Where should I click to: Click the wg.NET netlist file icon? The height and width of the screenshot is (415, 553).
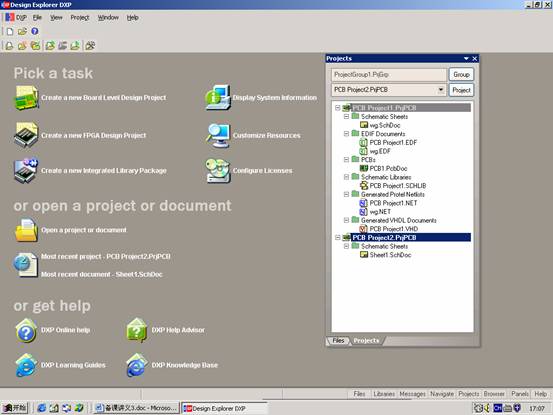(364, 212)
